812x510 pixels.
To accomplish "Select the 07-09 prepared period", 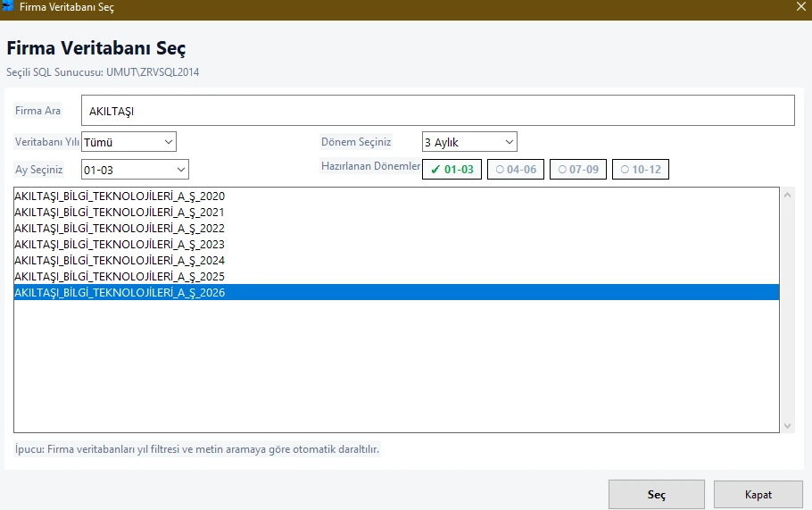I will [578, 170].
